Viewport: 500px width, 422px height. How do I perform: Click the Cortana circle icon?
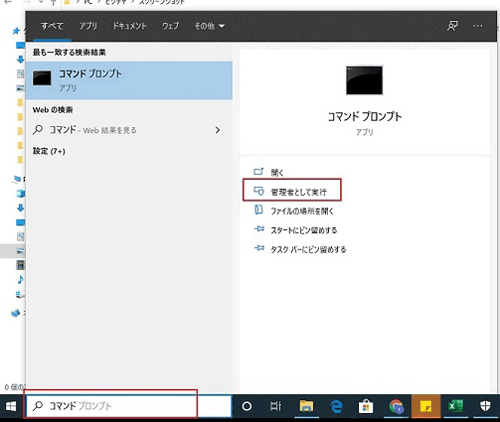[x=247, y=406]
